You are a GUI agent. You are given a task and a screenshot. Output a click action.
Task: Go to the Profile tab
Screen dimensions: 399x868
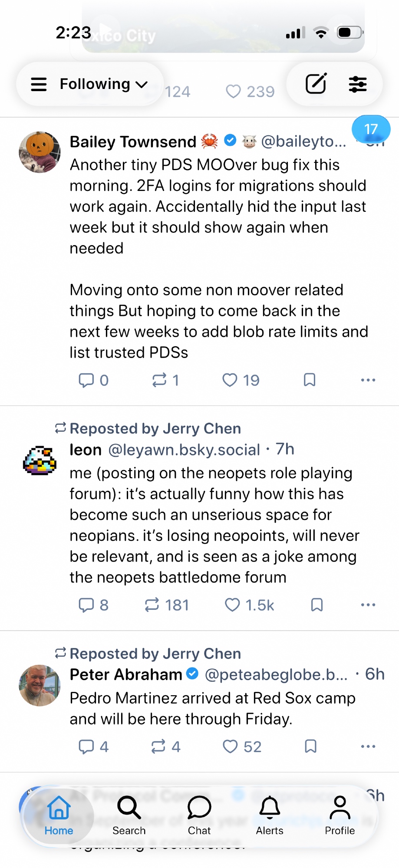340,815
